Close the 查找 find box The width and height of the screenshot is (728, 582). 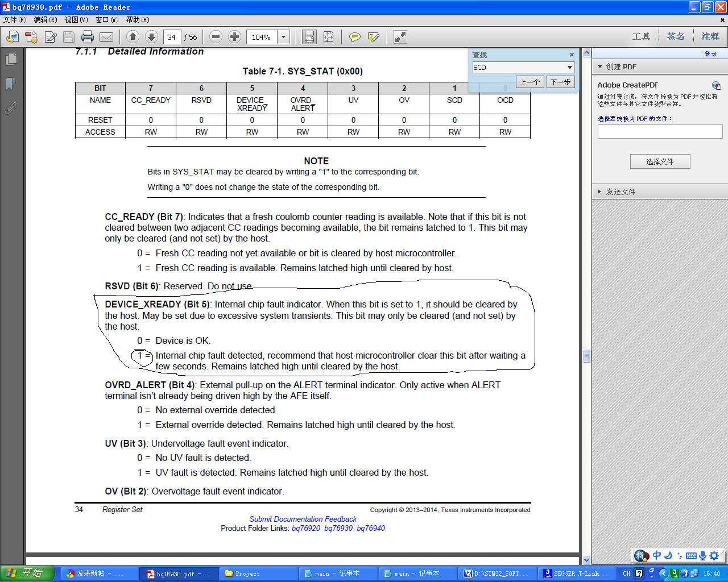(572, 55)
